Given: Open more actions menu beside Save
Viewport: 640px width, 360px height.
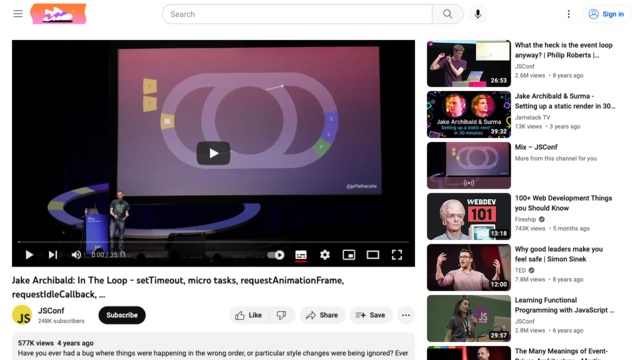Looking at the screenshot, I should [406, 315].
